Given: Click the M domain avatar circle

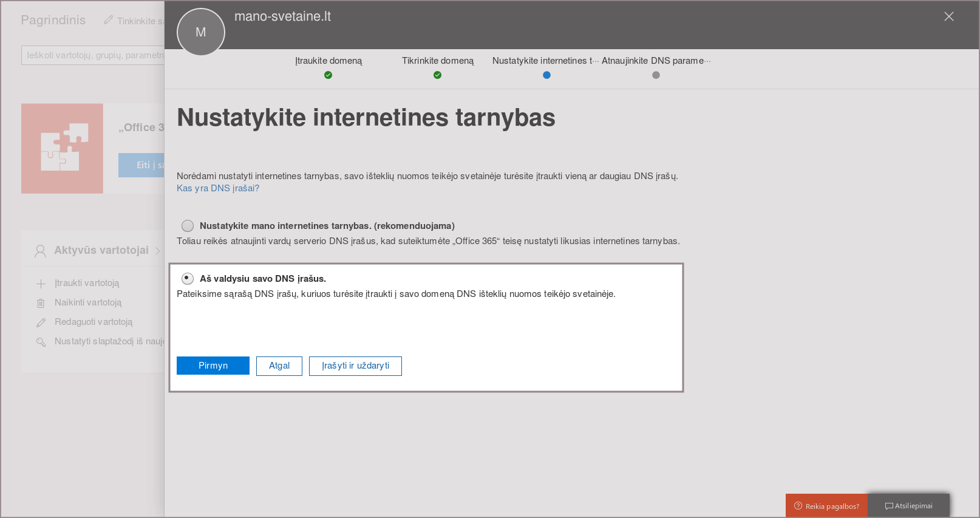Looking at the screenshot, I should (200, 32).
